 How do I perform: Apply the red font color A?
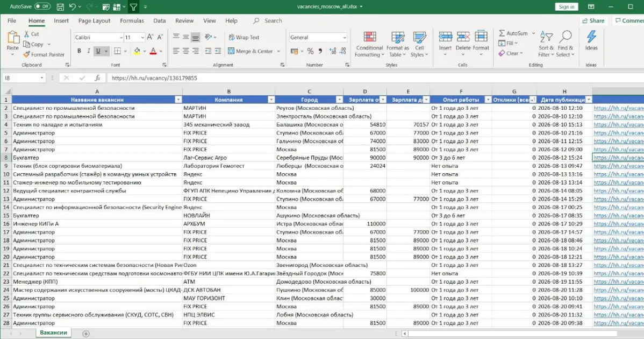pyautogui.click(x=153, y=51)
